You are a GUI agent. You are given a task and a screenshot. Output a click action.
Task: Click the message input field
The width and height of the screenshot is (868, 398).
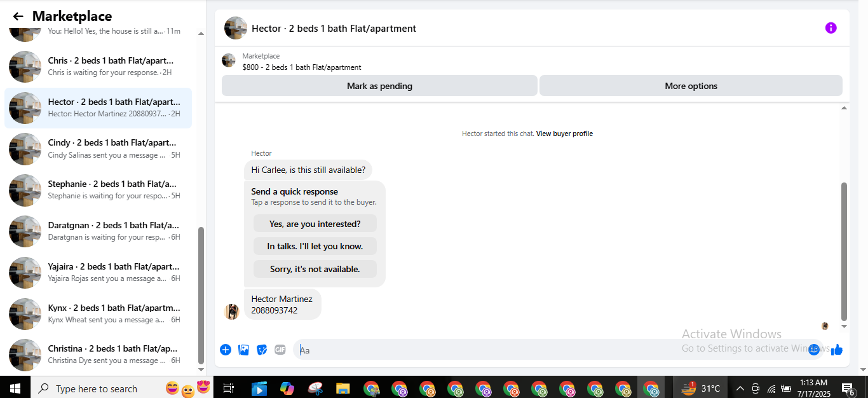[550, 350]
